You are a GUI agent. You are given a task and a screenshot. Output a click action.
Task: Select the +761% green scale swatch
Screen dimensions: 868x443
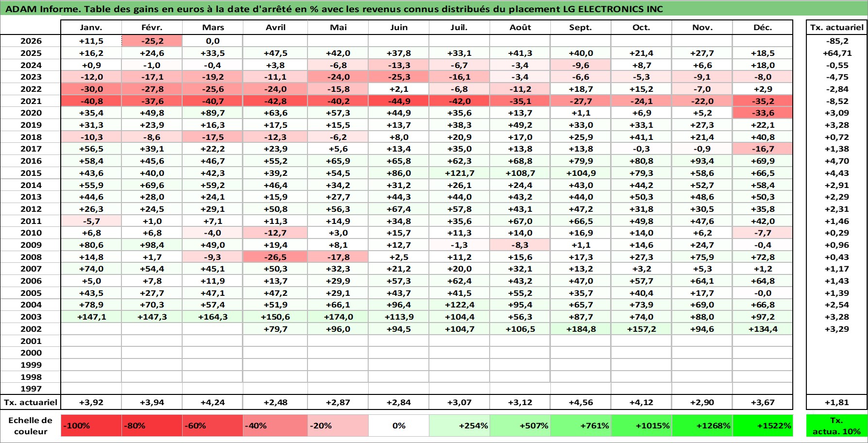[581, 426]
